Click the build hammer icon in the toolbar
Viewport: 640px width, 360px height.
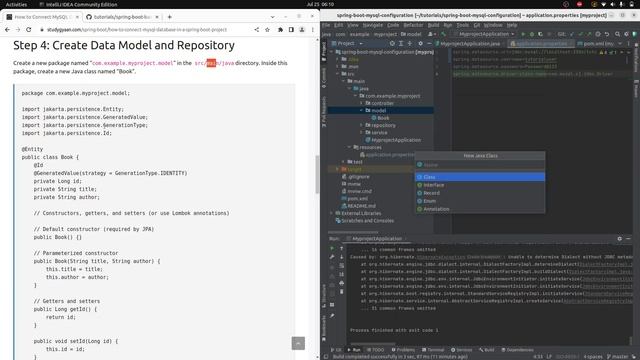point(444,34)
